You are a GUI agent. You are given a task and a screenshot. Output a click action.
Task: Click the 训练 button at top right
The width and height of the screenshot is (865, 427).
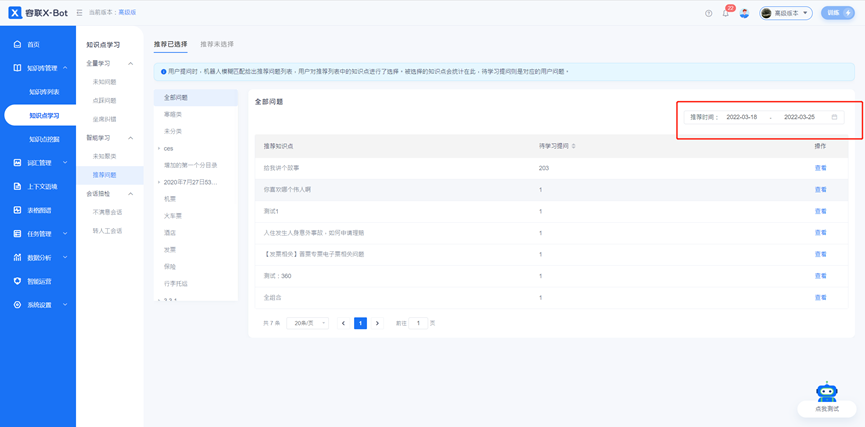coord(837,13)
